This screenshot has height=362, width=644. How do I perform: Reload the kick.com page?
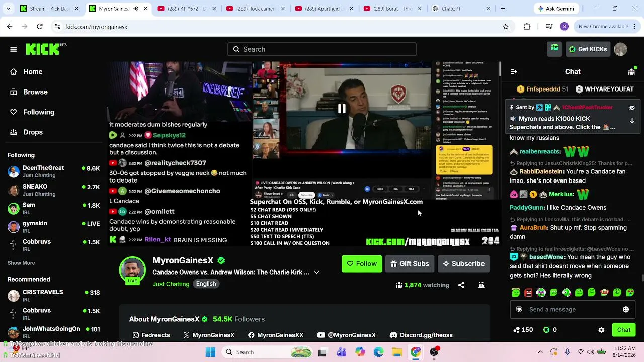[x=40, y=27]
